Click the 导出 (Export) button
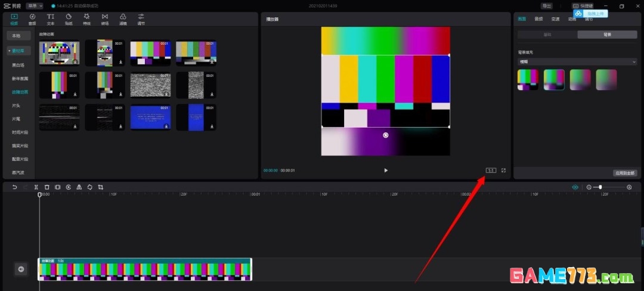This screenshot has width=644, height=291. (546, 5)
